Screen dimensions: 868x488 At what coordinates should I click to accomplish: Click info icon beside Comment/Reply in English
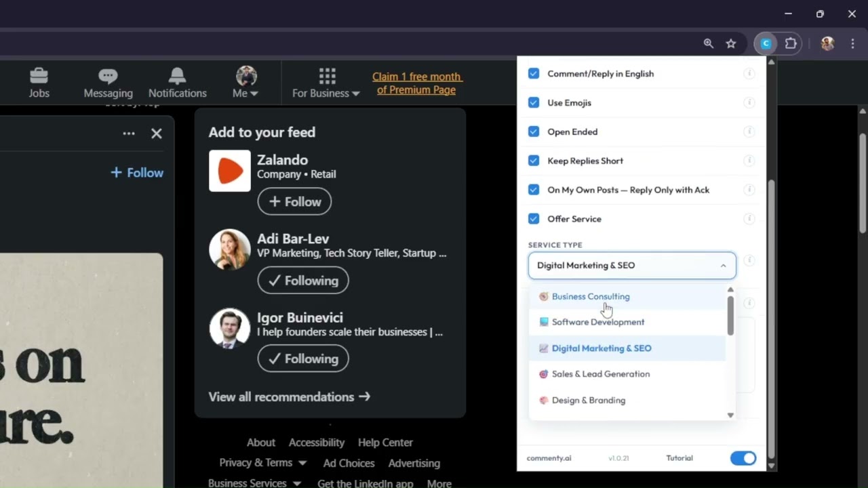pyautogui.click(x=749, y=73)
